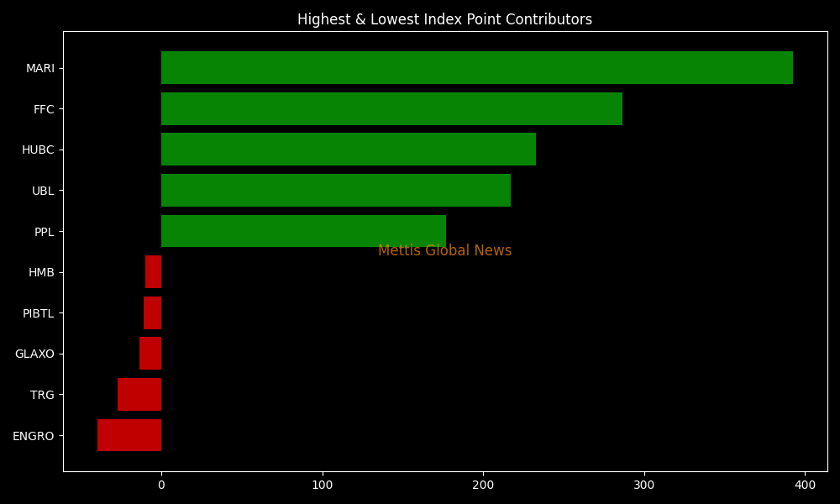
Task: Click the PIBTL y-axis label
Action: tap(39, 313)
